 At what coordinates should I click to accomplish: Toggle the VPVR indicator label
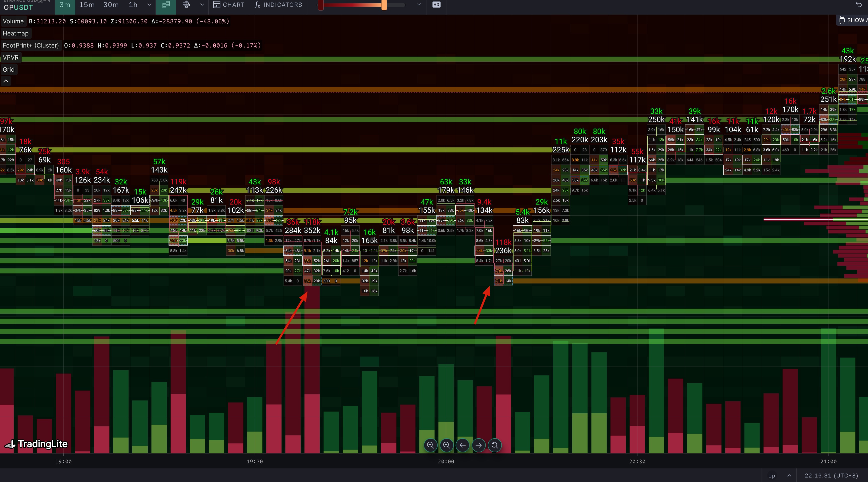pyautogui.click(x=11, y=58)
